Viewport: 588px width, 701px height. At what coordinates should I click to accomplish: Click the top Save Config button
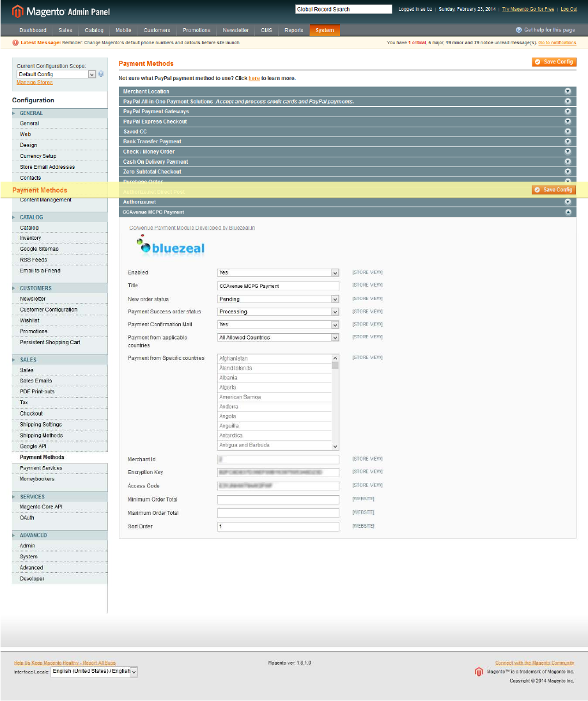point(554,61)
